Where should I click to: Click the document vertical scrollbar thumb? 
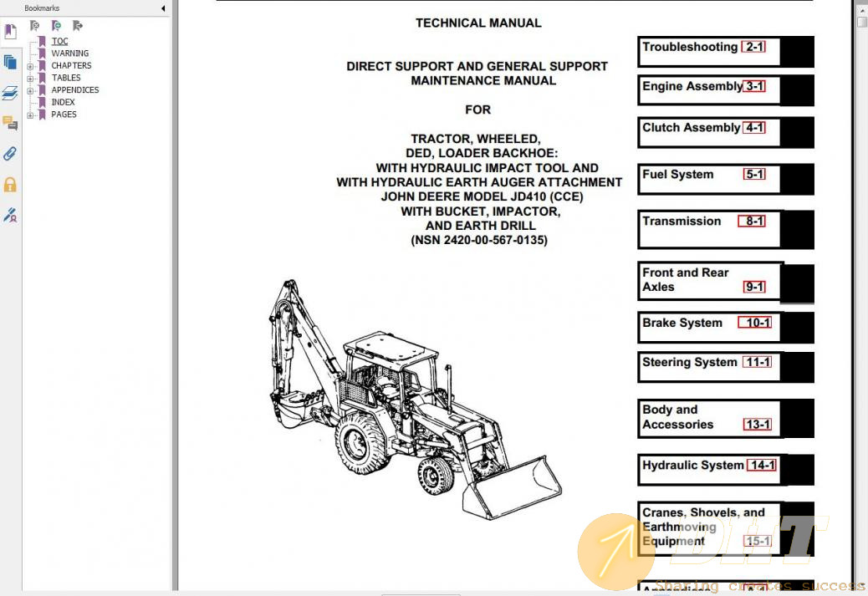click(862, 22)
